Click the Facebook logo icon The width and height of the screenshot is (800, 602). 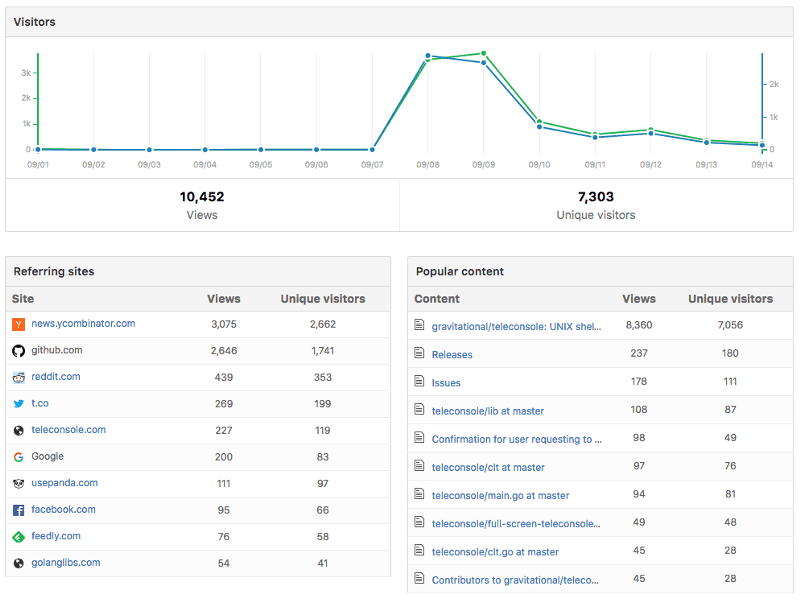18,510
